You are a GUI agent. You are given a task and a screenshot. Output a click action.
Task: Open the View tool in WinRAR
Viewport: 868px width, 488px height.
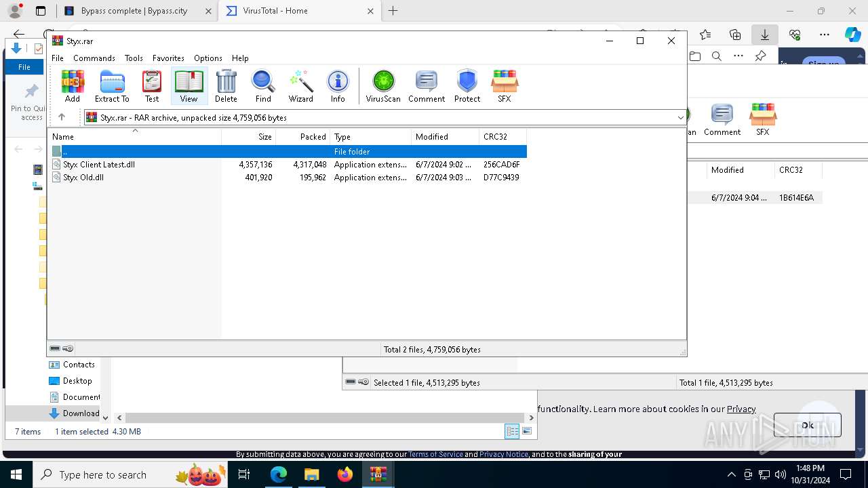[189, 86]
